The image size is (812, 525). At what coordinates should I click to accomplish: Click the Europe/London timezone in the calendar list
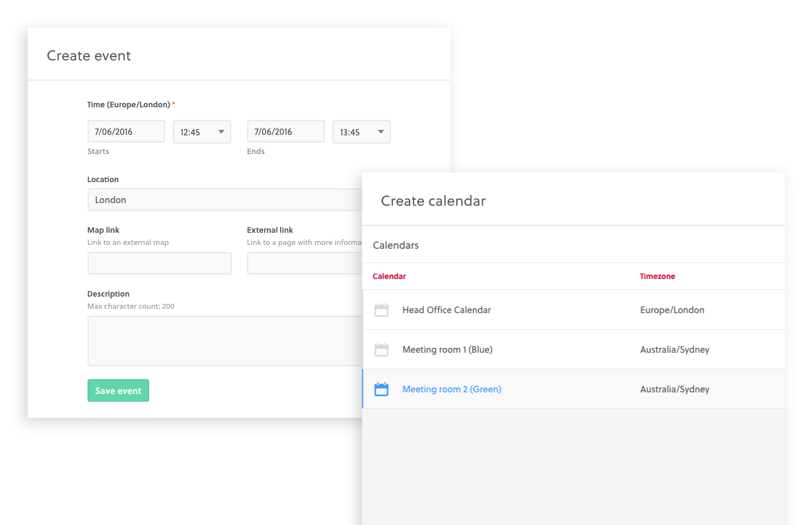coord(672,310)
